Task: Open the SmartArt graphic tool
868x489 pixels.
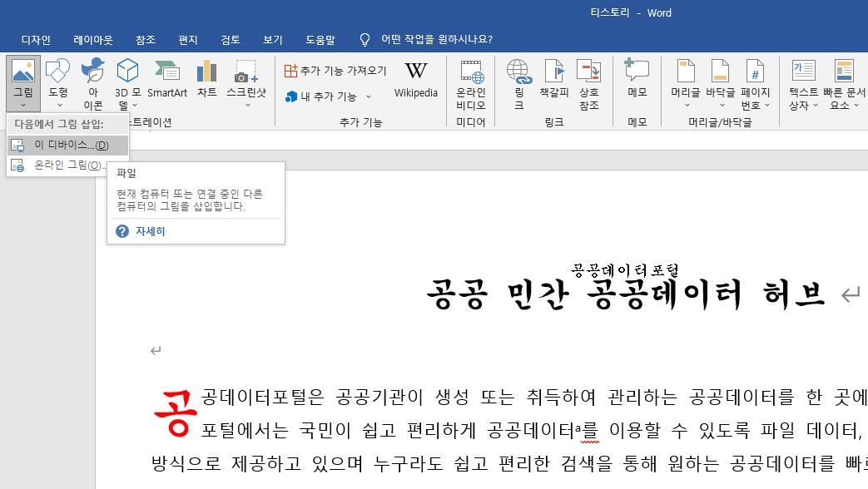Action: coord(167,71)
